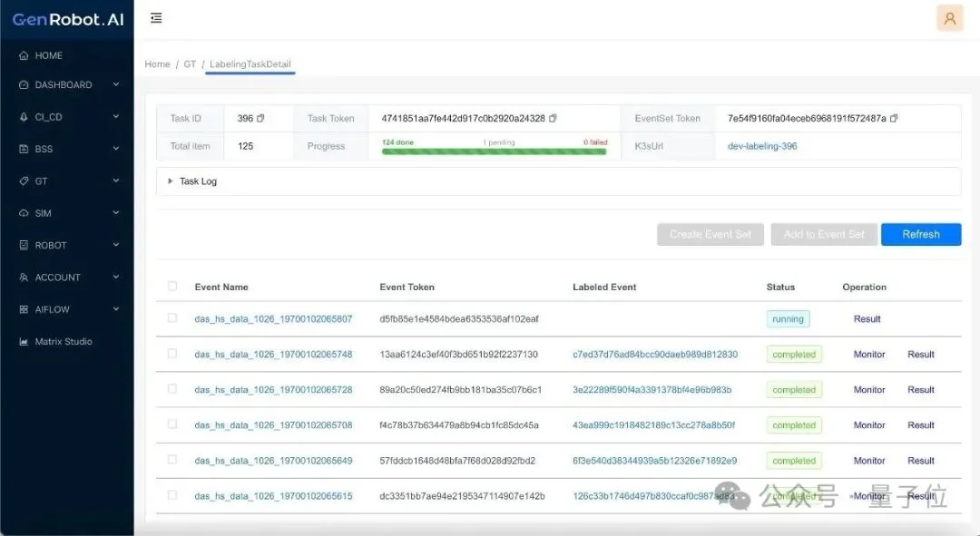
Task: Copy the Task Token value
Action: [553, 119]
